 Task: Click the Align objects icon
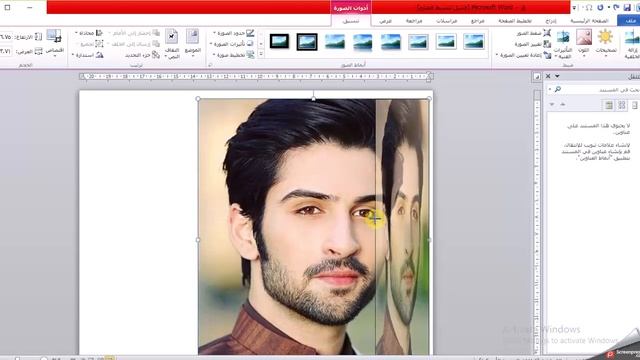pyautogui.click(x=99, y=33)
